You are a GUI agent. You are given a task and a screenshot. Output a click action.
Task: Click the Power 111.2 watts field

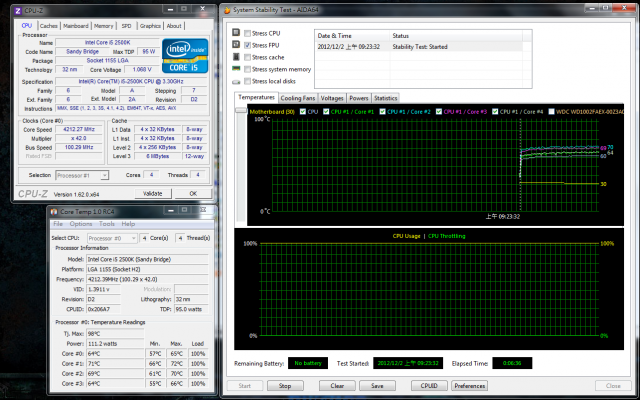[x=115, y=344]
